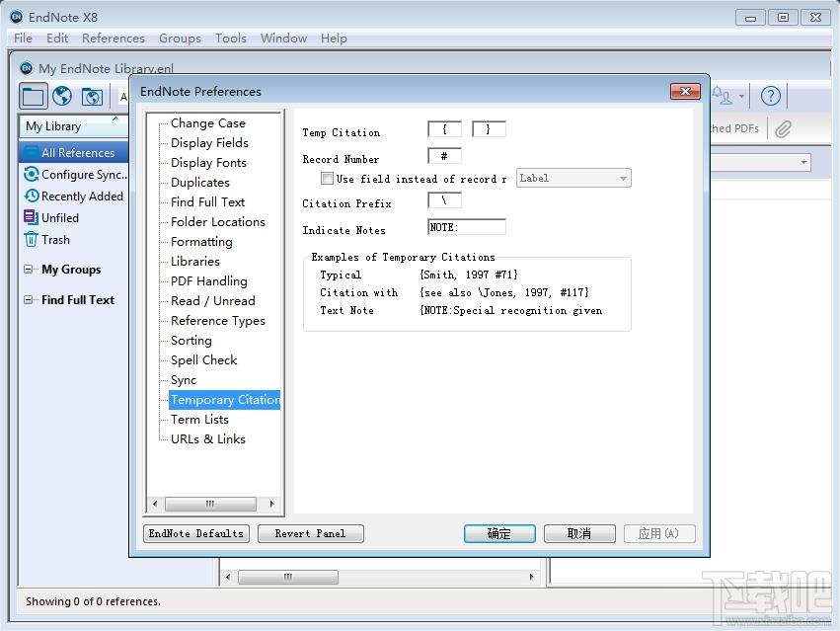The image size is (840, 631).
Task: Select Integrated Library and Online Mode icon
Action: pyautogui.click(x=92, y=97)
